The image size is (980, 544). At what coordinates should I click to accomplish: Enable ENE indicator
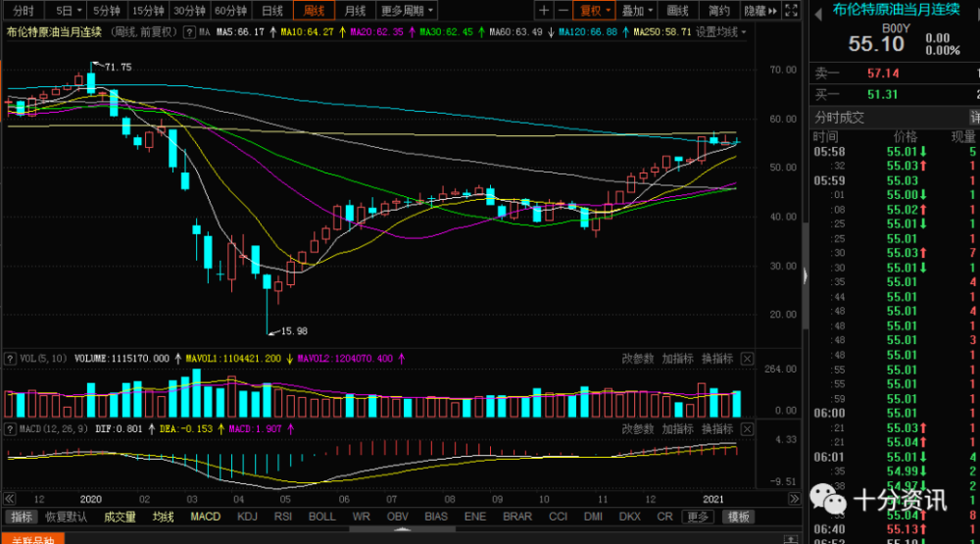click(475, 518)
